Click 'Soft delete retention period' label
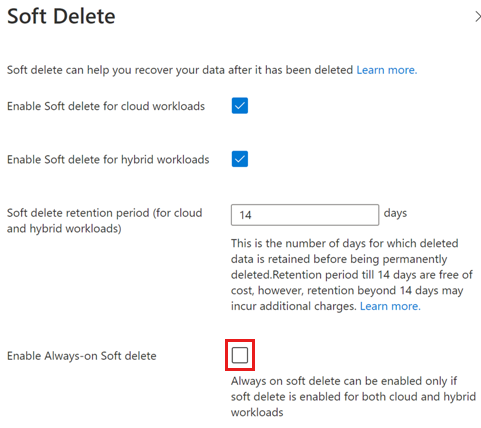 (x=105, y=221)
